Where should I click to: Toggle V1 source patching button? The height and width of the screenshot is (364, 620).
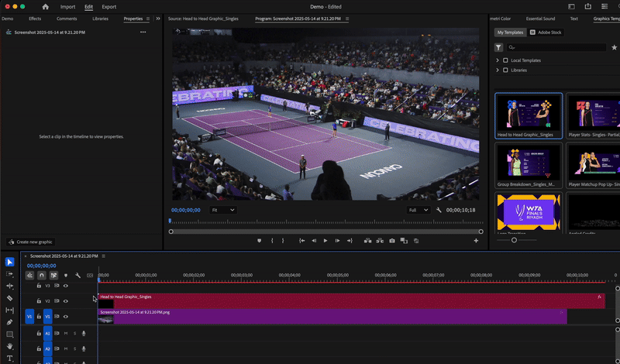point(29,317)
